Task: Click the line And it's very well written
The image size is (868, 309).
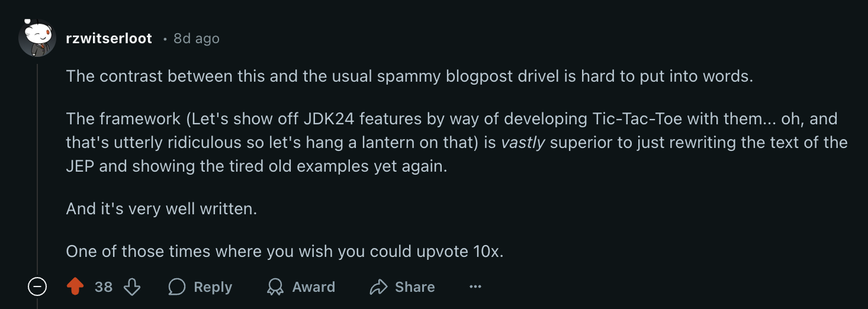Action: (x=162, y=209)
